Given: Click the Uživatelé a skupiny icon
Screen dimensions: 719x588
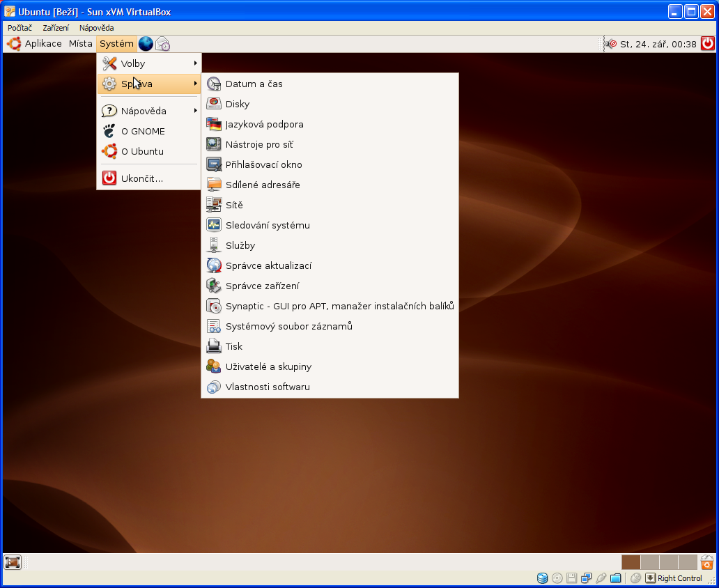Looking at the screenshot, I should (214, 366).
